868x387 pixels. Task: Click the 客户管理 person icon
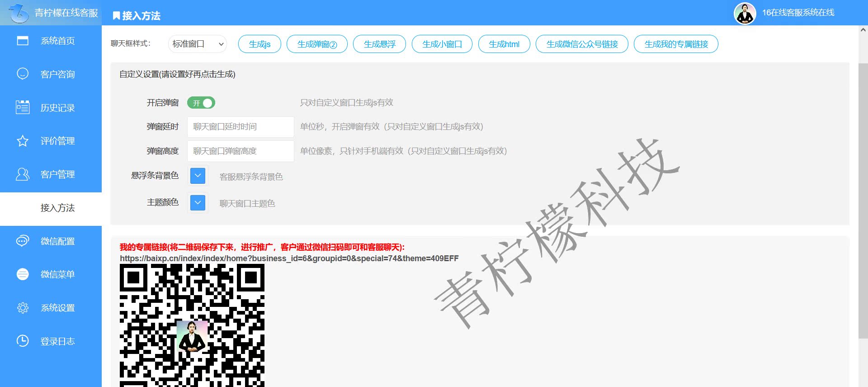[x=23, y=174]
